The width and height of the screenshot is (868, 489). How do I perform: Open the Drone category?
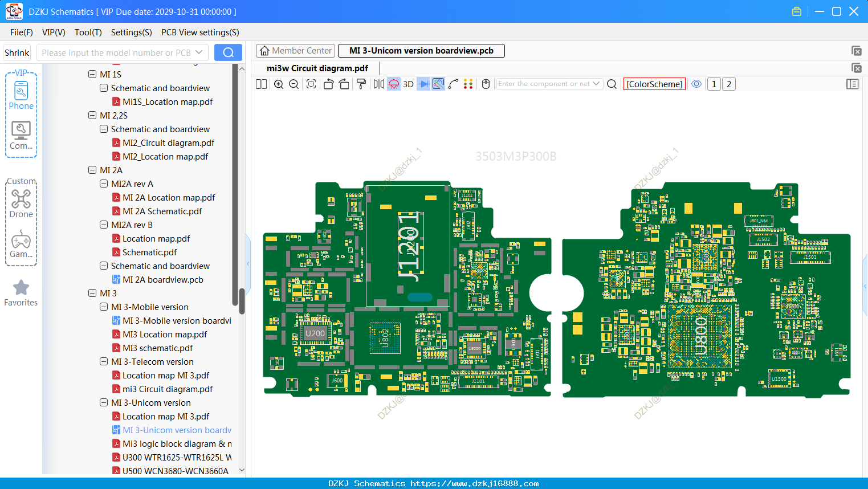click(x=21, y=203)
